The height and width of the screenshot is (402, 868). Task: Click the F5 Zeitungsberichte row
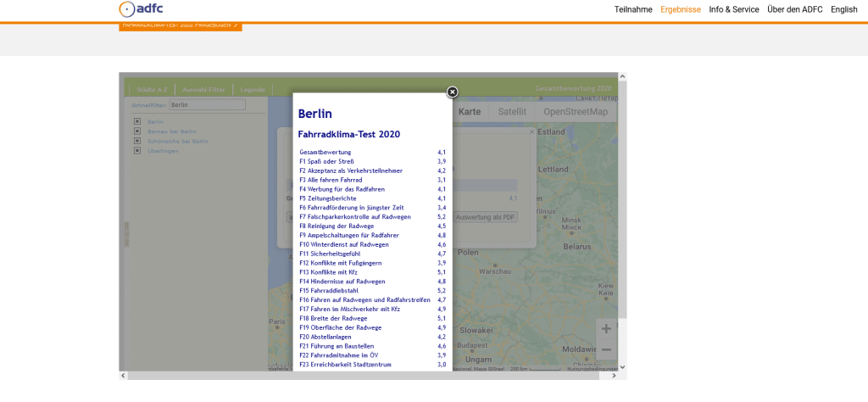(x=373, y=198)
